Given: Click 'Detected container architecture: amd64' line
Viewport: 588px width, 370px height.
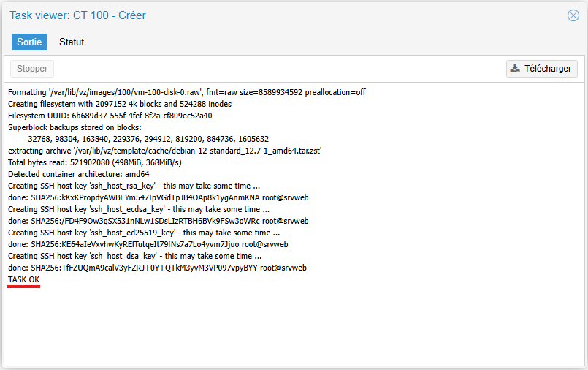Looking at the screenshot, I should (x=78, y=174).
